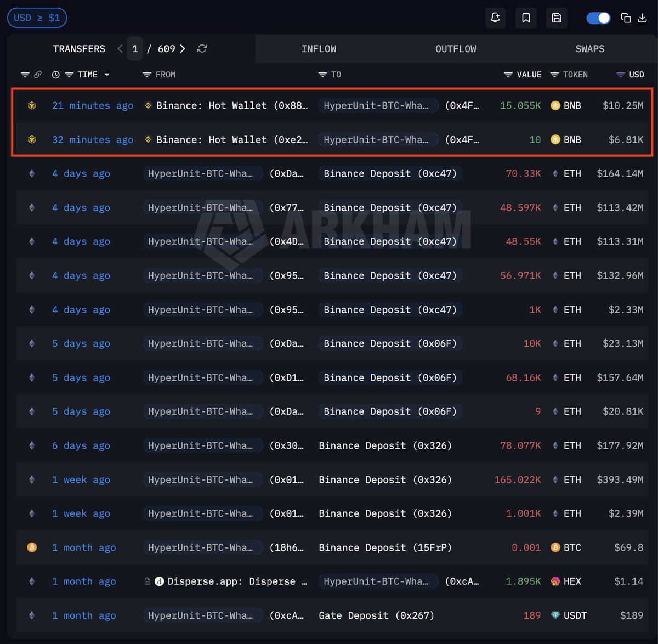Click the copy icon in top right
Screen dimensions: 658x644
(x=626, y=18)
